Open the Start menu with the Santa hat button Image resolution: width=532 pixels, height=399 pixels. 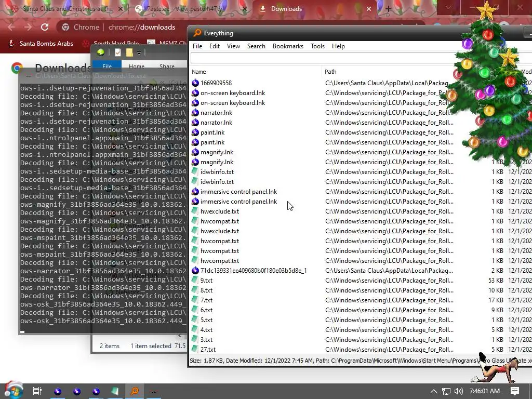[13, 391]
